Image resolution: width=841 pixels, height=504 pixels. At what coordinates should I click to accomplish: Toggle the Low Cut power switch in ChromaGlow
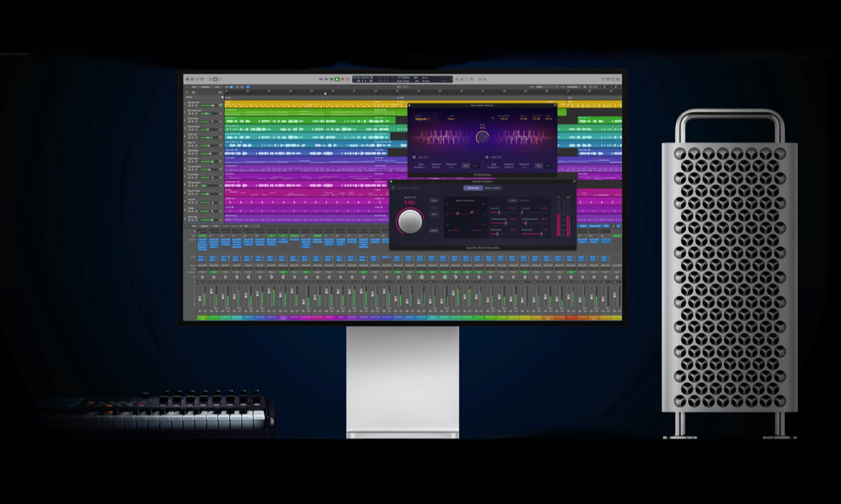click(x=414, y=157)
